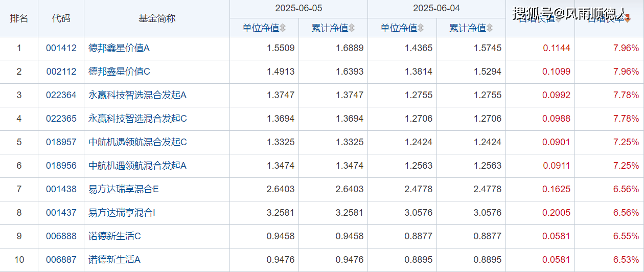This screenshot has height=272, width=644.
Task: Select 7.25% growth for 中航机遇领航混合发起A
Action: coord(626,166)
